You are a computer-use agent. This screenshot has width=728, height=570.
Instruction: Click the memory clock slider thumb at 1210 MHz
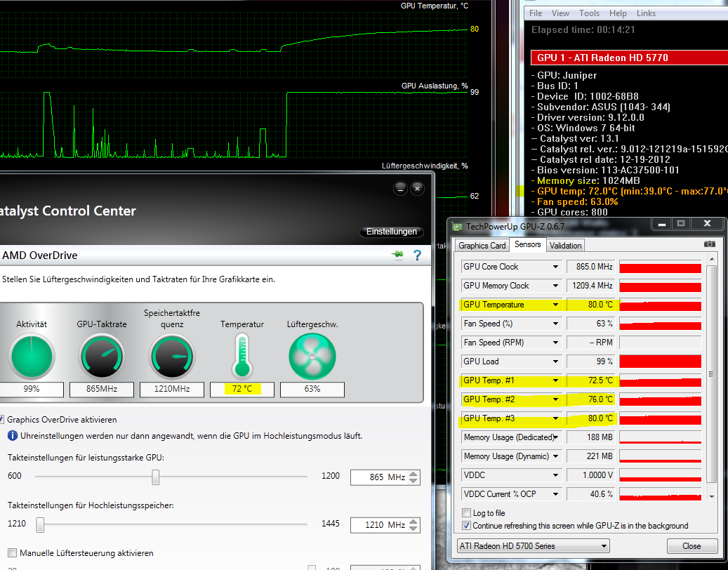[41, 524]
